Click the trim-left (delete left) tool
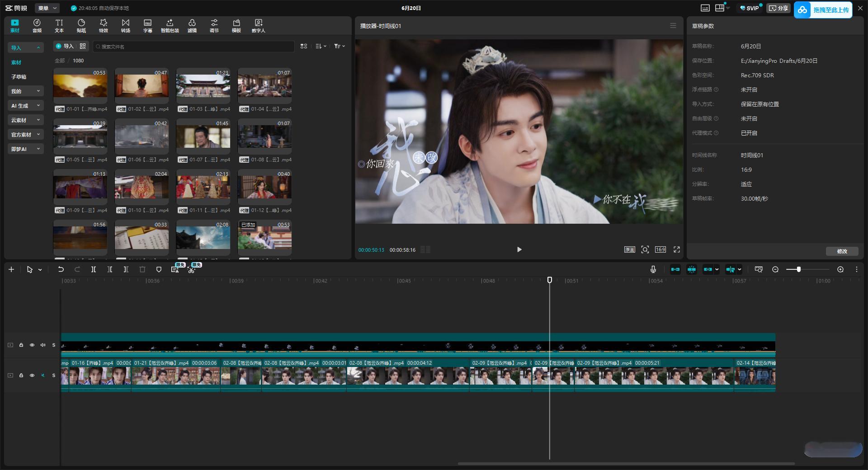 coord(110,269)
